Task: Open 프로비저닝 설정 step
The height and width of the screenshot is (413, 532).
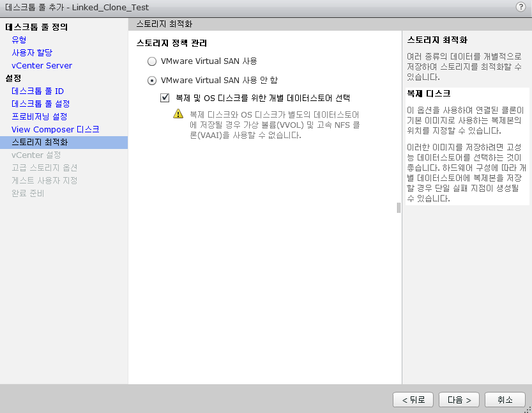Action: point(40,116)
